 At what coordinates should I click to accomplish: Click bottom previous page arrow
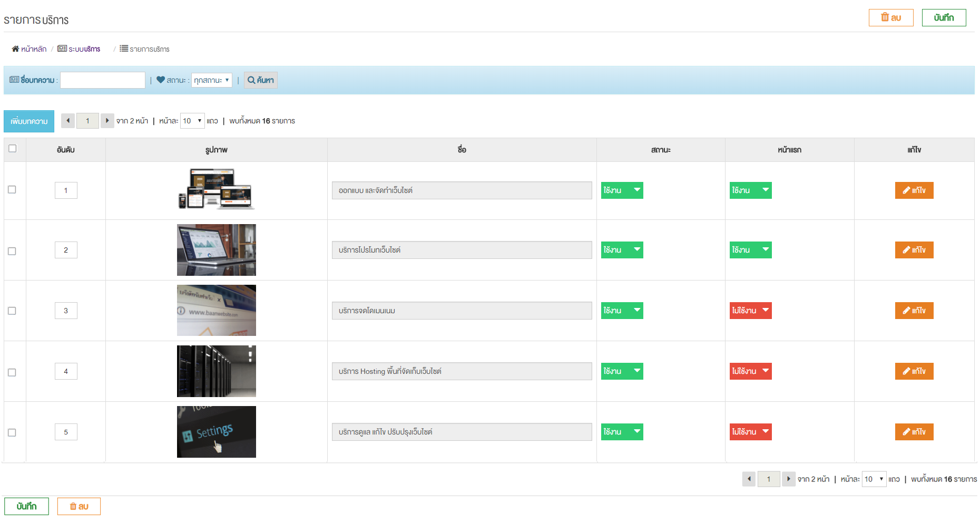click(x=749, y=479)
